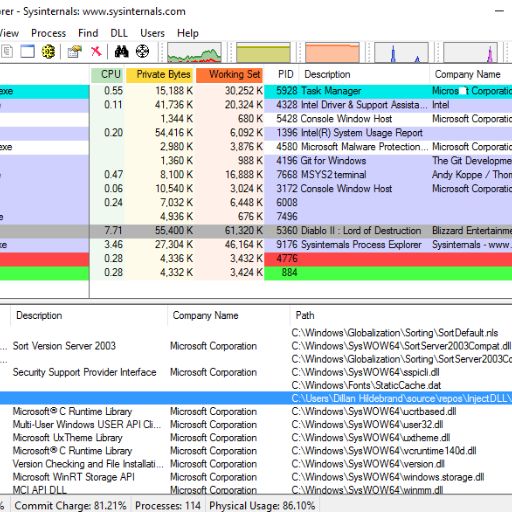Viewport: 512px width, 512px height.
Task: Select Diablo II : Lord of Destruction row
Action: 256,231
